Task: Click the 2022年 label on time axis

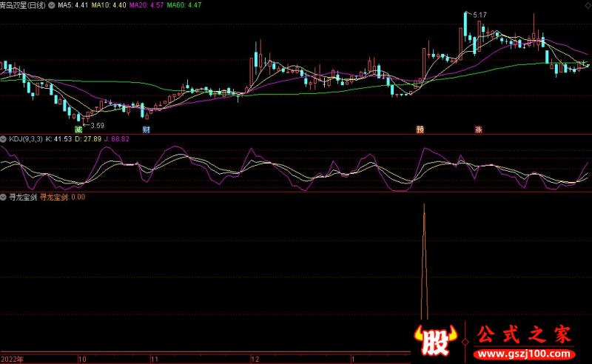Action: [x=12, y=359]
